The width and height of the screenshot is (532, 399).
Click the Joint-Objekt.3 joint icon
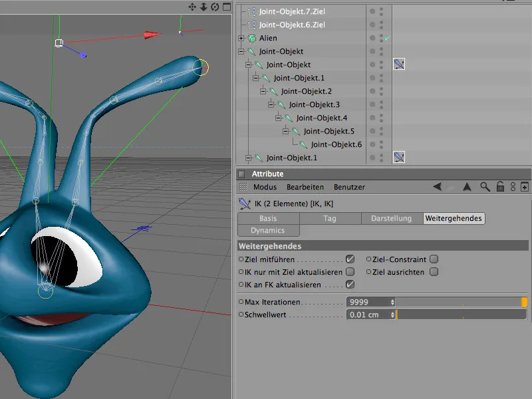(281, 105)
